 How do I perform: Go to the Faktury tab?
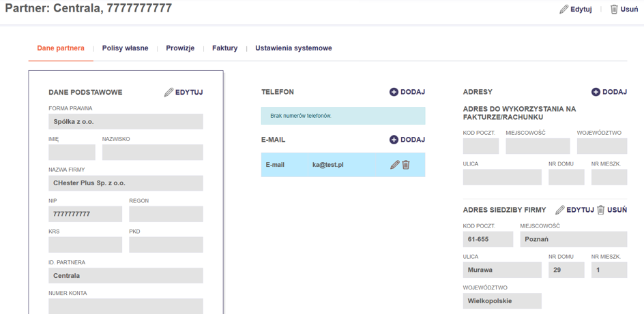tap(224, 48)
